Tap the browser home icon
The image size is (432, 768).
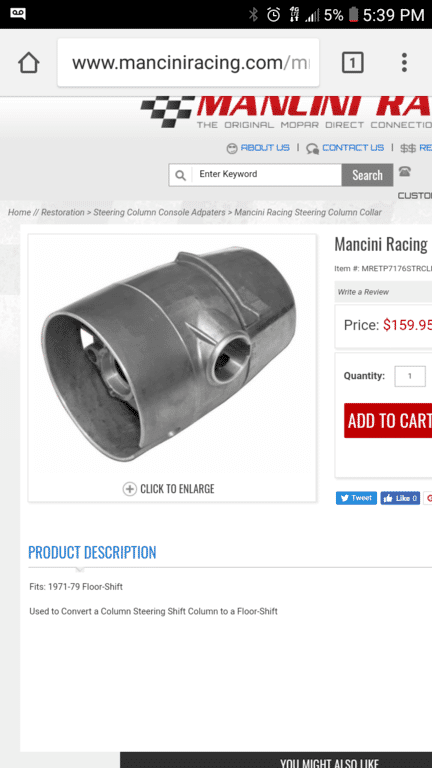[x=28, y=63]
